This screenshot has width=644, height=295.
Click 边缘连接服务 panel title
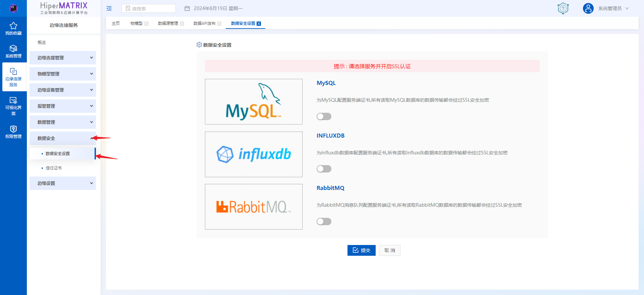[64, 25]
